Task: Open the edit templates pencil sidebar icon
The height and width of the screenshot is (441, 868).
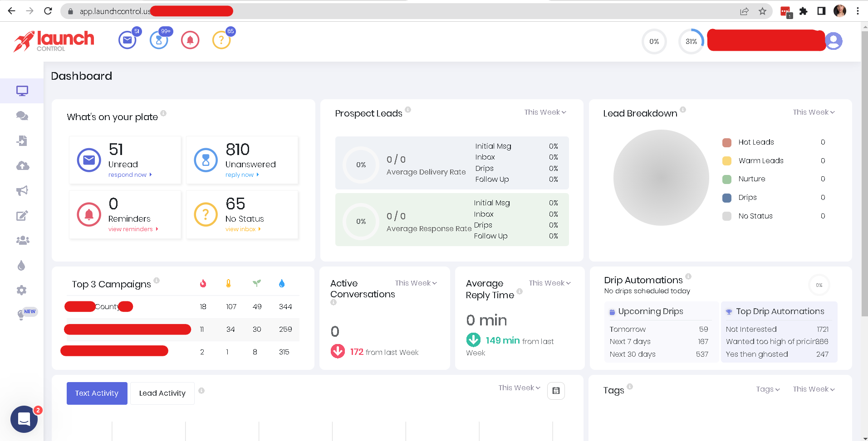Action: pos(22,216)
